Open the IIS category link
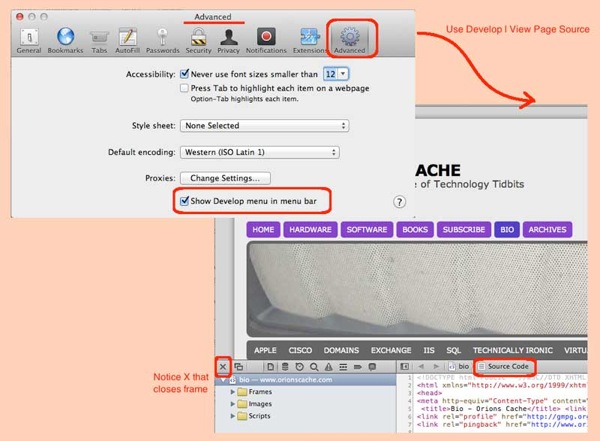The height and width of the screenshot is (441, 600). coord(429,350)
